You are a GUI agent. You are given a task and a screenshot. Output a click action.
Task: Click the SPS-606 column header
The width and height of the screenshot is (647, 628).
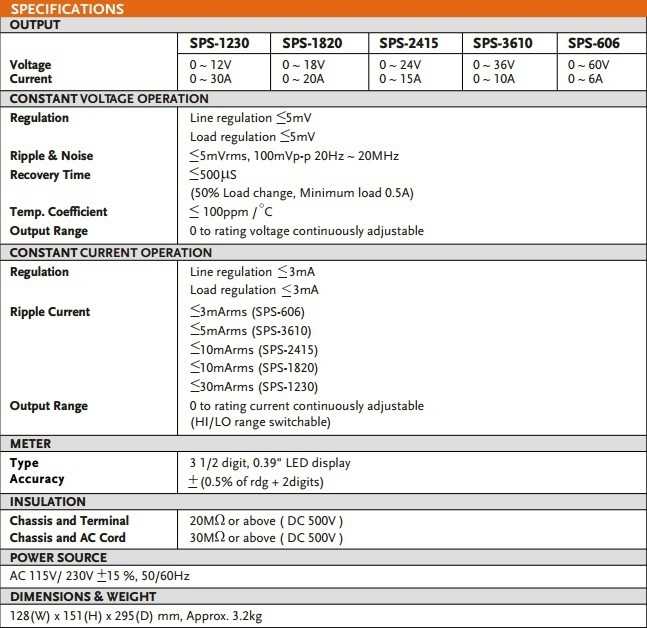[x=593, y=43]
